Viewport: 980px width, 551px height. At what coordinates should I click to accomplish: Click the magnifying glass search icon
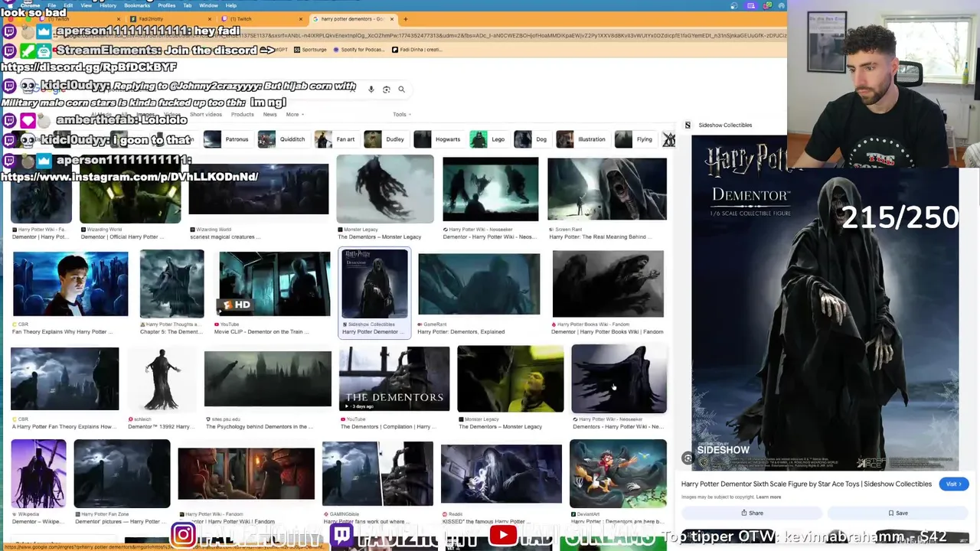click(401, 90)
